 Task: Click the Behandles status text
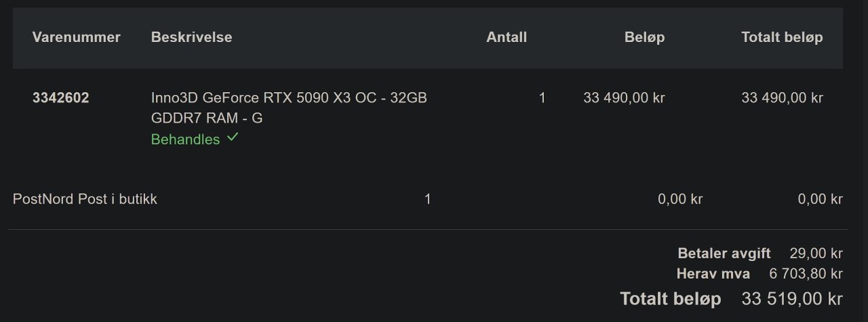pos(185,140)
